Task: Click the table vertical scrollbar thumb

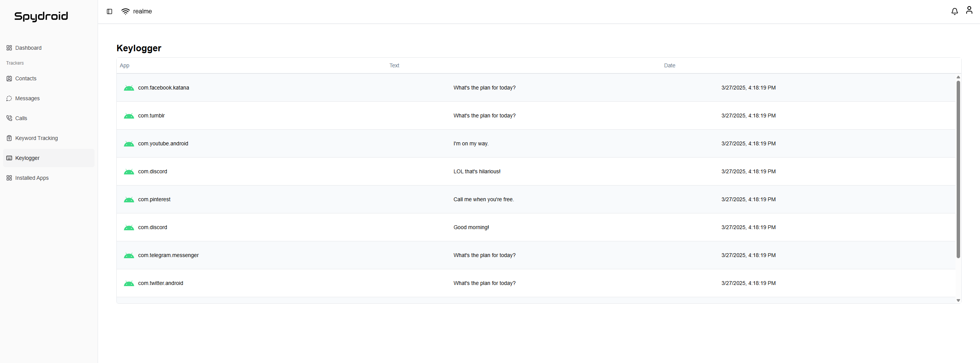Action: [x=958, y=169]
